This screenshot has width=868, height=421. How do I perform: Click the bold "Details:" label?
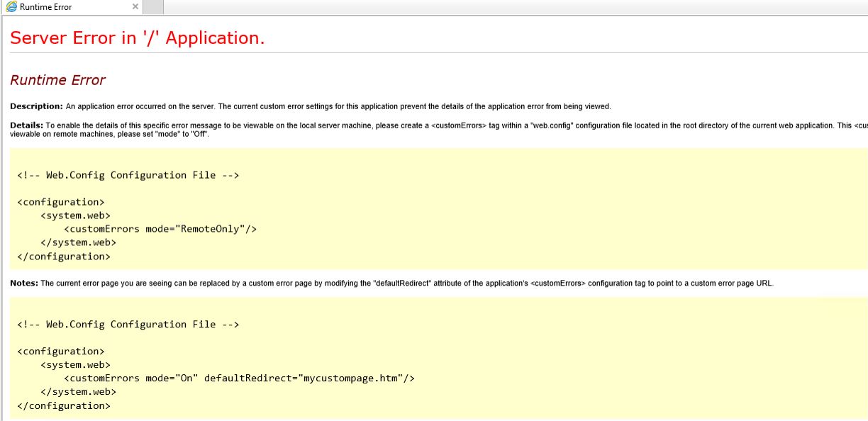[27, 125]
